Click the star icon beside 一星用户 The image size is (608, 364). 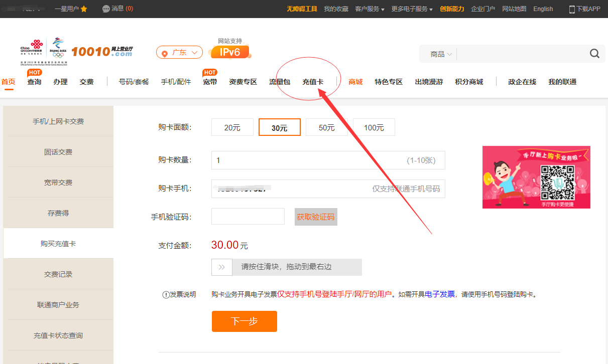(x=84, y=9)
